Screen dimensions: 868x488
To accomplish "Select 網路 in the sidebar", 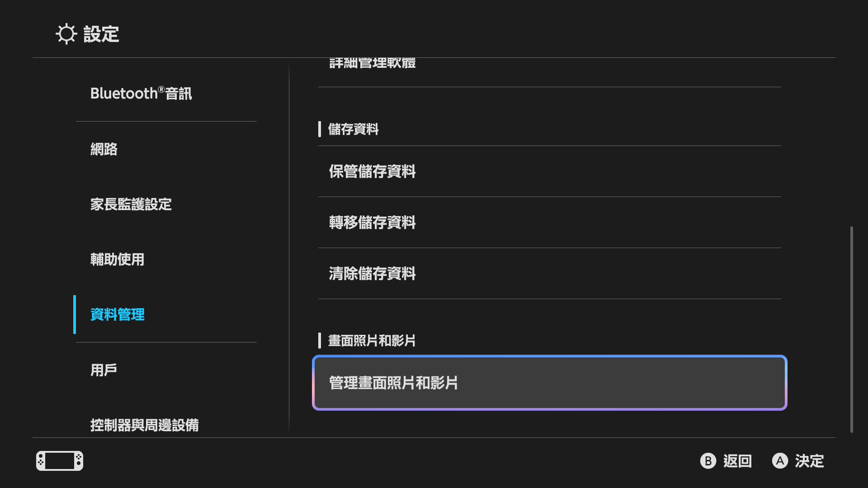I will [x=104, y=149].
